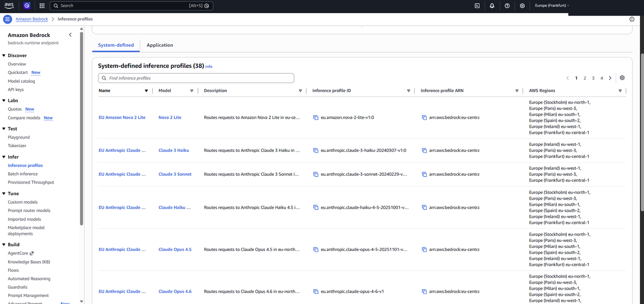Open table preferences gear icon
Screen dimensions: 644x304
click(x=622, y=78)
